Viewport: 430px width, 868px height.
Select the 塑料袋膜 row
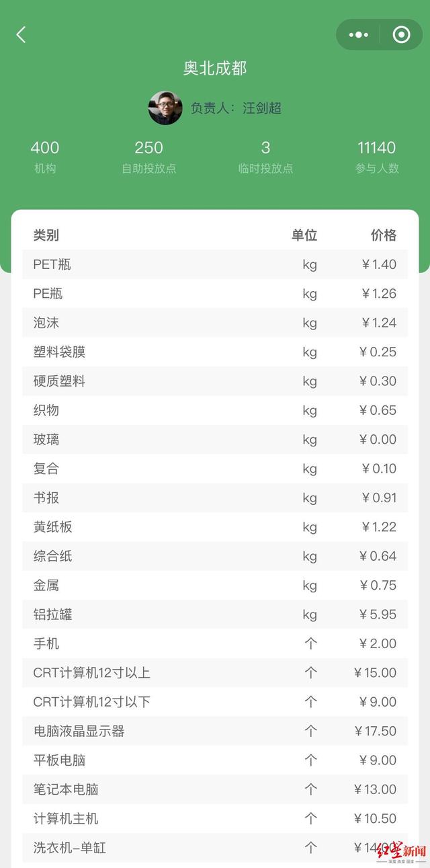tap(215, 352)
